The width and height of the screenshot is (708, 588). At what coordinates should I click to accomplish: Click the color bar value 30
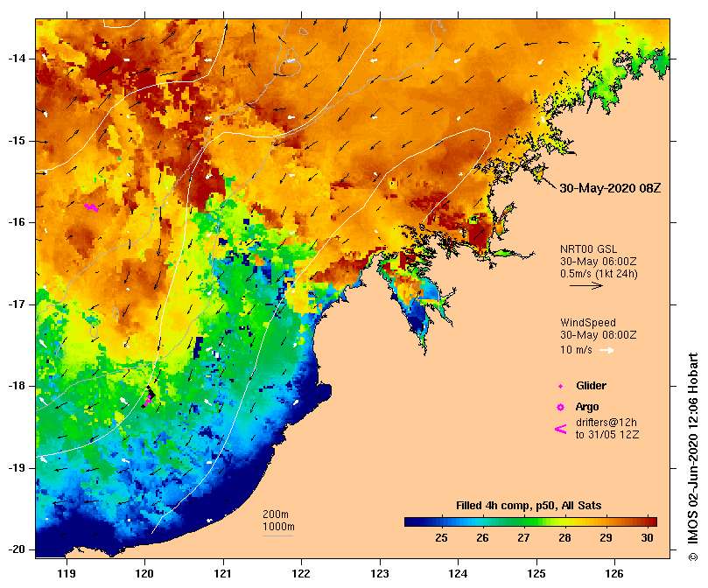pyautogui.click(x=647, y=538)
